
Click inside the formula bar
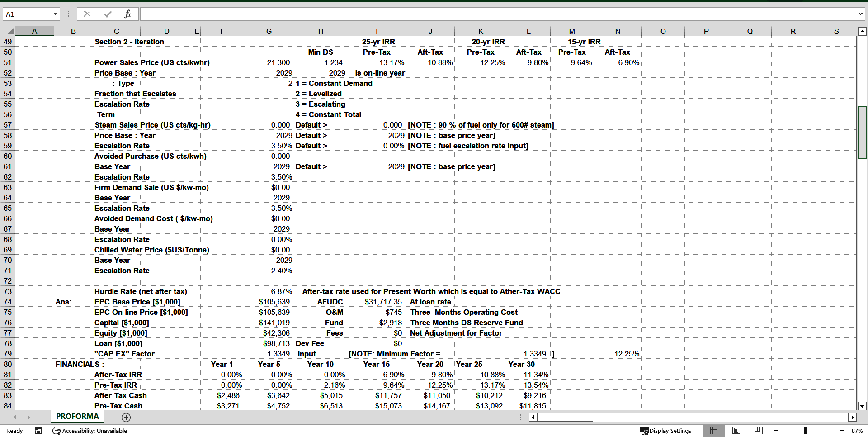(316, 14)
